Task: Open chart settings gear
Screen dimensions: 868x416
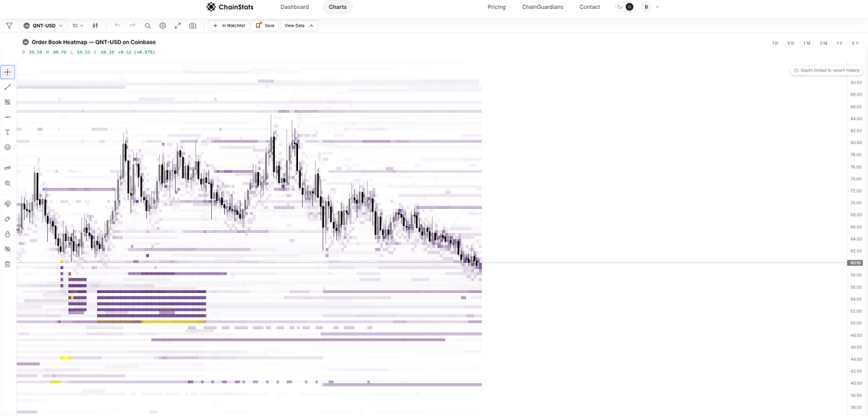Action: (x=163, y=25)
